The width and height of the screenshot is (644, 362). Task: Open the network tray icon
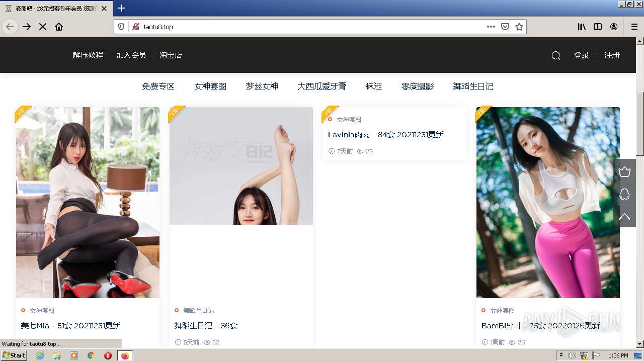click(x=584, y=355)
